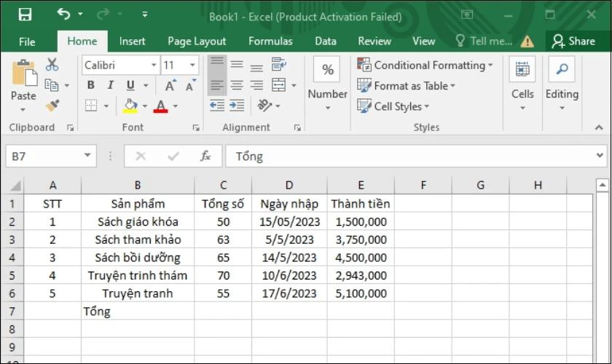Collapse the ribbon with chevron

599,127
